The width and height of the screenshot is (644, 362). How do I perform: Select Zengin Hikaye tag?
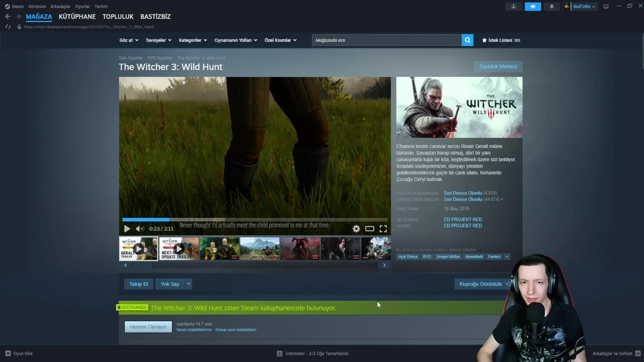pos(448,256)
